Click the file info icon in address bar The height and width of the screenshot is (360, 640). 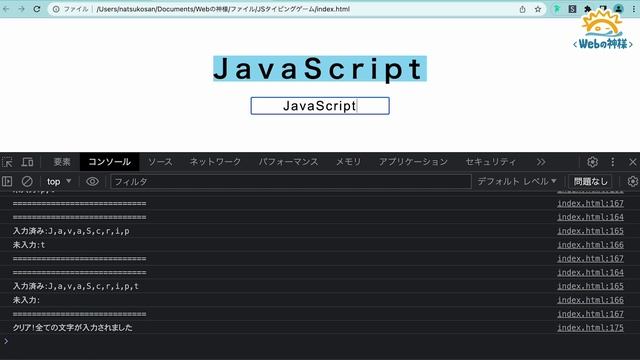[56, 9]
